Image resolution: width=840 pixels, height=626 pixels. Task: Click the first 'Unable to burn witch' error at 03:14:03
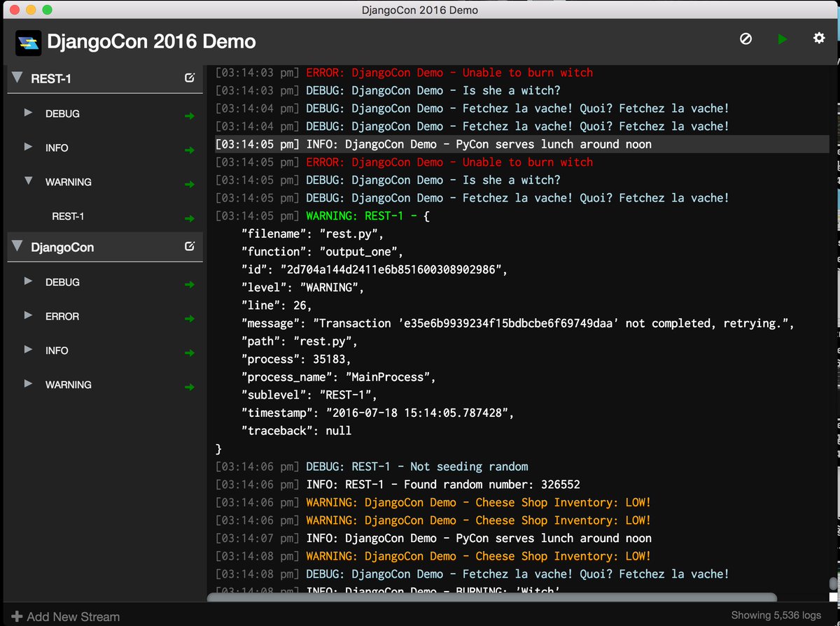point(404,73)
